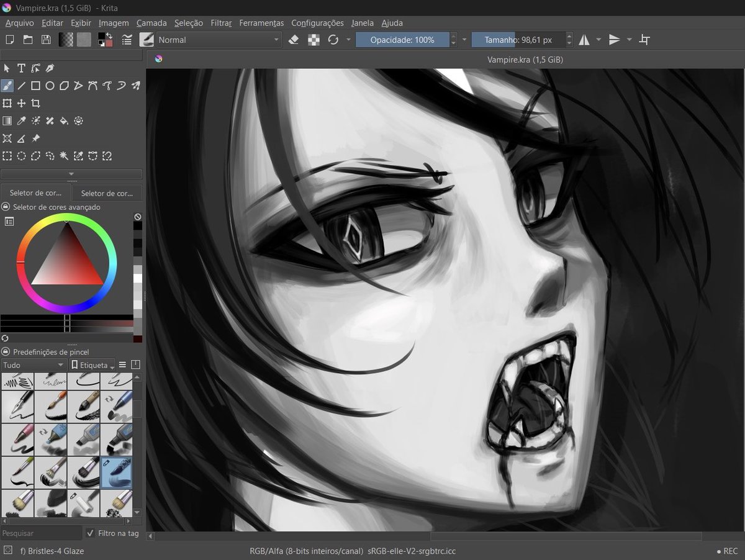Open the brush preset chooser icon
Screen dimensions: 745x560
coord(147,40)
